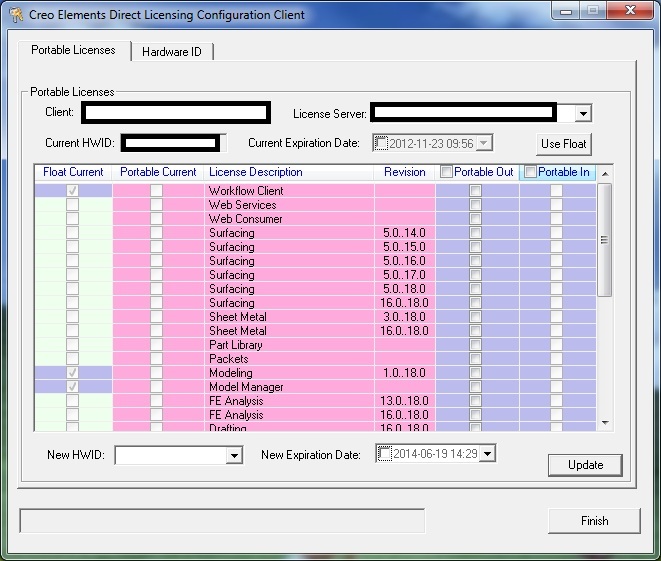Image resolution: width=661 pixels, height=561 pixels.
Task: Click the status progress bar at bottom
Action: [x=222, y=521]
